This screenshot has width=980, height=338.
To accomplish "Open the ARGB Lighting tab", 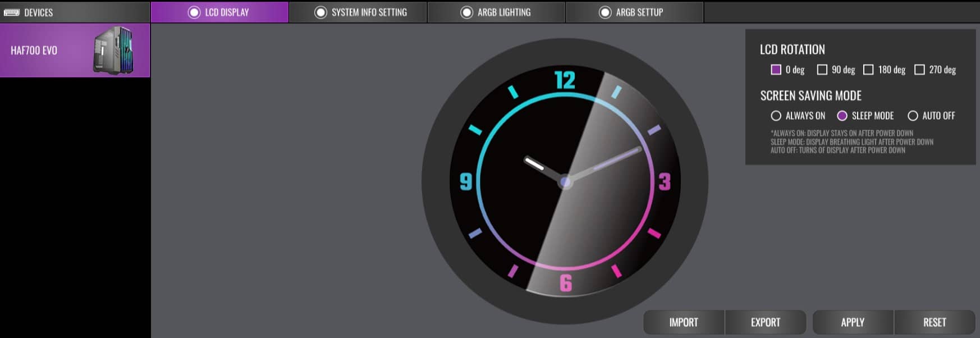I will click(503, 12).
